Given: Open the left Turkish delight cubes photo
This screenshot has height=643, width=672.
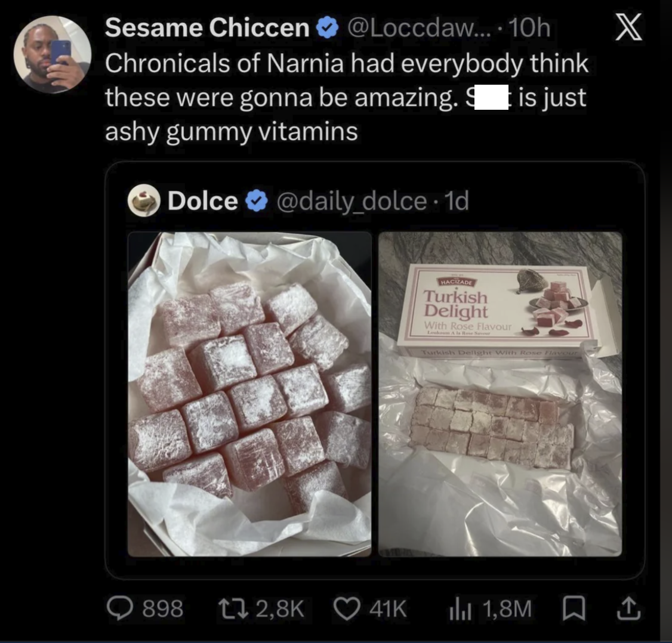Looking at the screenshot, I should tap(249, 394).
